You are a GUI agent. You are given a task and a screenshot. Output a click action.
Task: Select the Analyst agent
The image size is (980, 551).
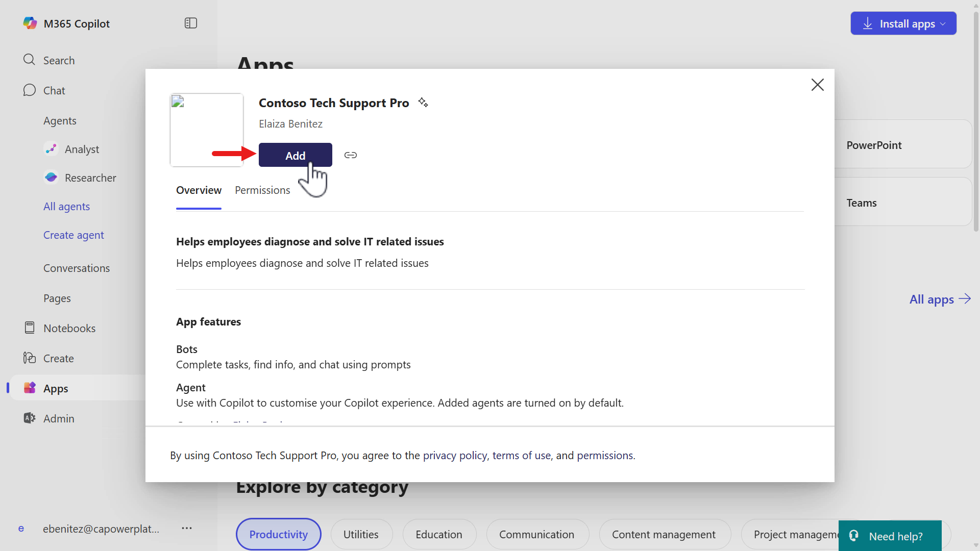82,149
